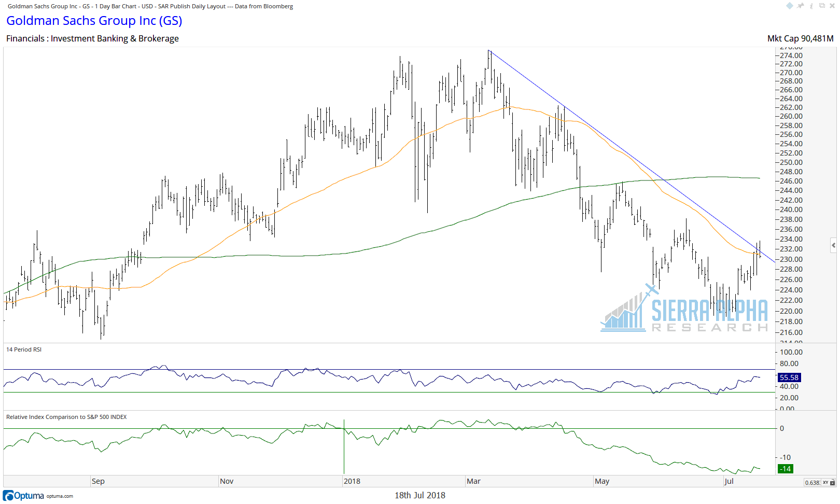Click the 'Nov' label on the time axis

coord(227,481)
